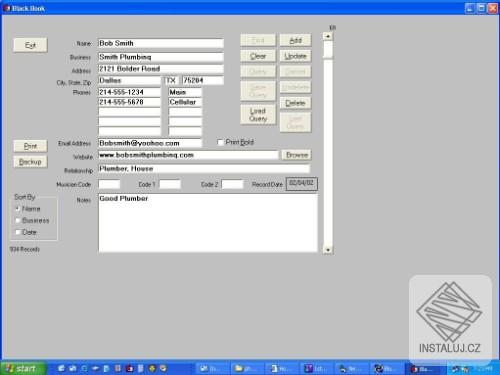The width and height of the screenshot is (500, 375).
Task: Click the Browse button beside Website
Action: (x=297, y=155)
